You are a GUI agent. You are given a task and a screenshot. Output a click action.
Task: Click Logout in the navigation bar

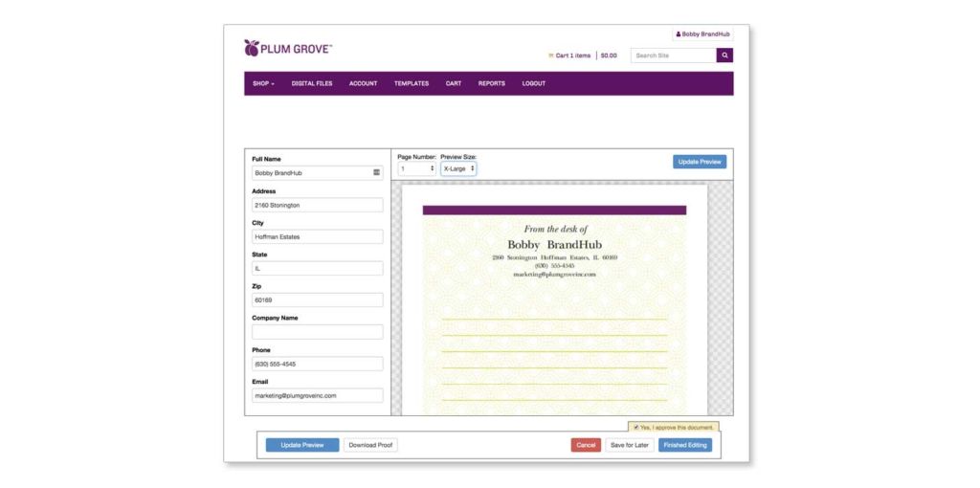pos(534,84)
